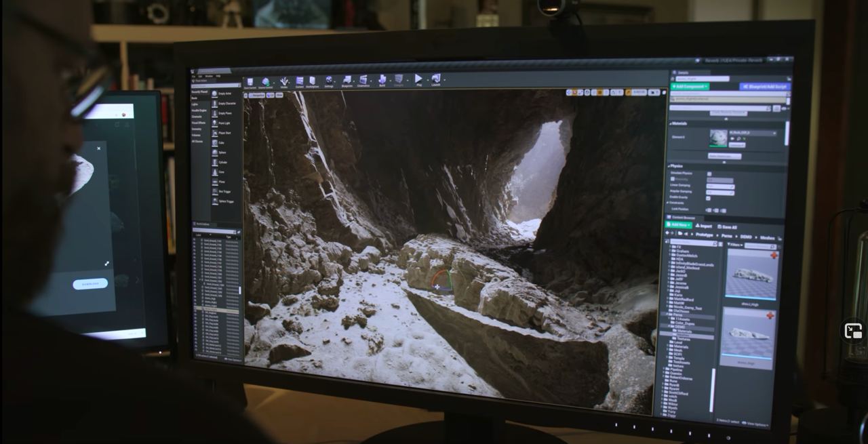The image size is (868, 444).
Task: Toggle the Enable Gravity checkbox
Action: pos(708,198)
